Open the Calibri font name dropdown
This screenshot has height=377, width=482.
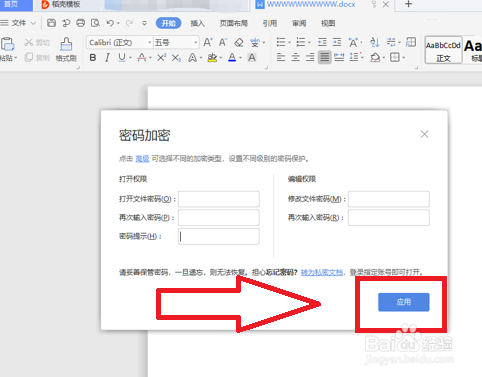click(x=149, y=42)
